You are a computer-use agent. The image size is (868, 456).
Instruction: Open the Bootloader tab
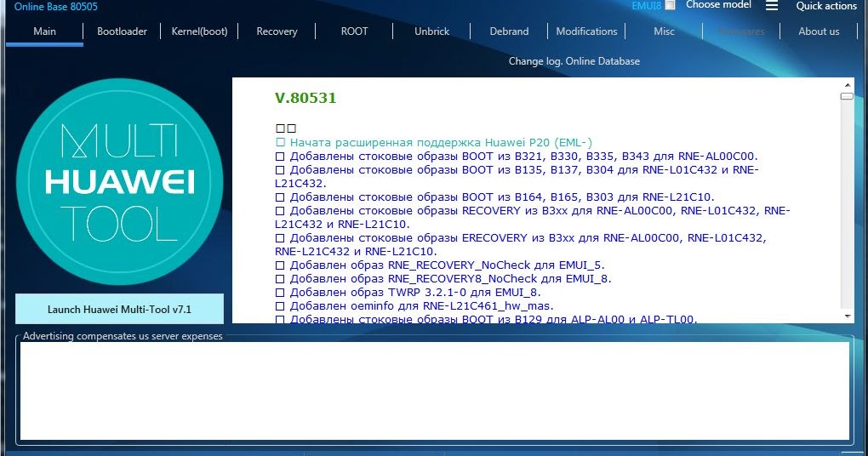122,31
